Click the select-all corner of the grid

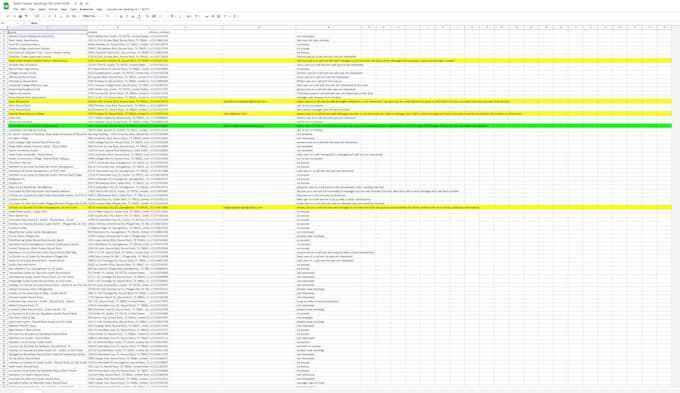pos(3,28)
